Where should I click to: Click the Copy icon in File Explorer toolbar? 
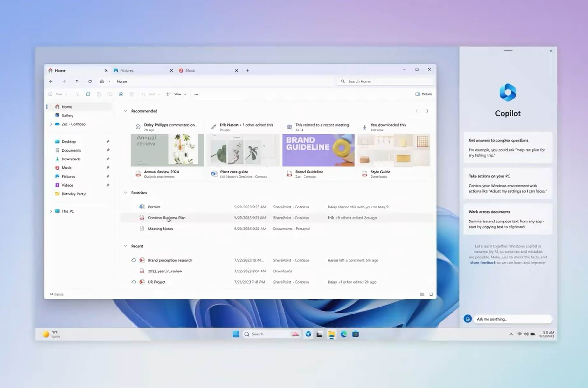88,94
